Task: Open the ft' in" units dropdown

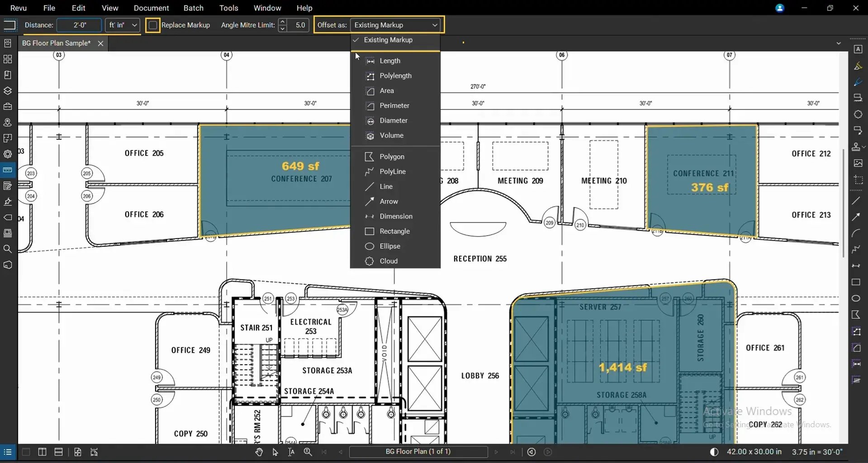Action: pos(123,25)
